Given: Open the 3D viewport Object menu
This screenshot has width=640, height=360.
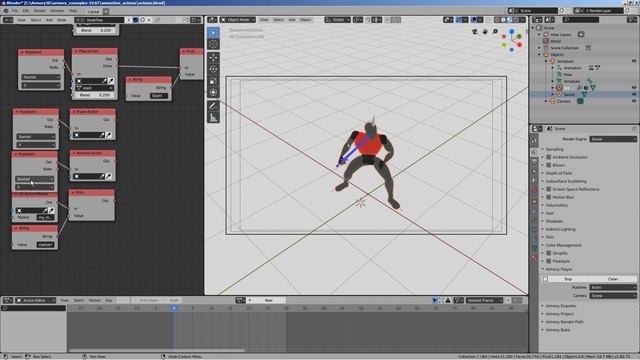Looking at the screenshot, I should 305,20.
